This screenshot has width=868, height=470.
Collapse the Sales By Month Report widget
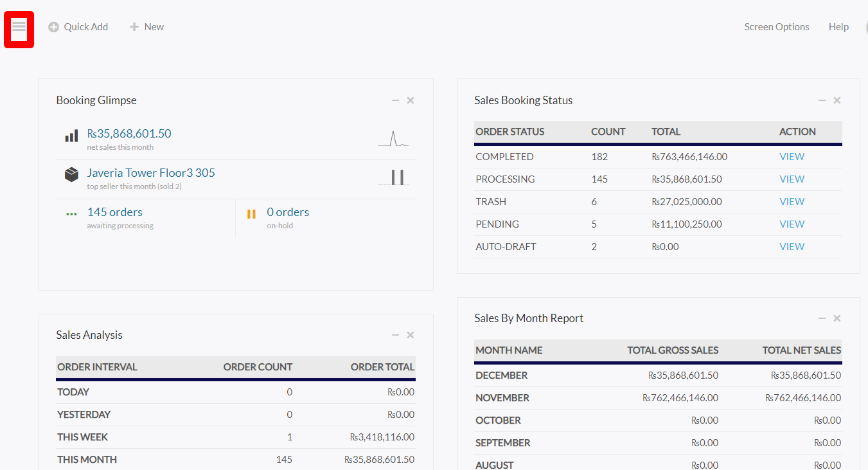(822, 318)
